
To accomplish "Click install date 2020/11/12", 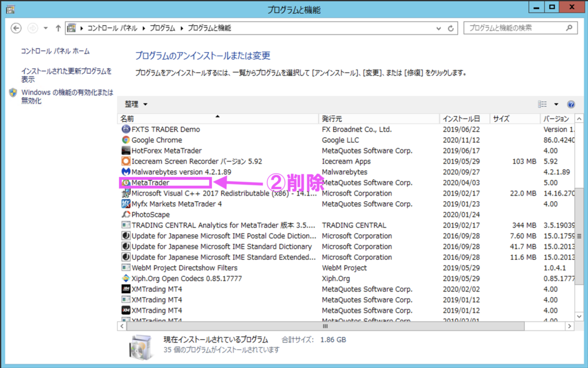I will (x=461, y=140).
